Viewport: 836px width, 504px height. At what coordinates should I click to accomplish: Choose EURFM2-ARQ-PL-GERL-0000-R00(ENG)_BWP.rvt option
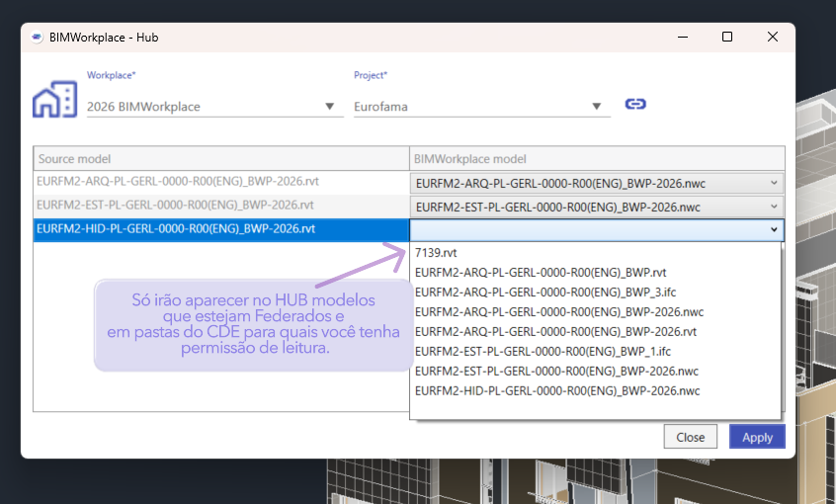coord(595,273)
